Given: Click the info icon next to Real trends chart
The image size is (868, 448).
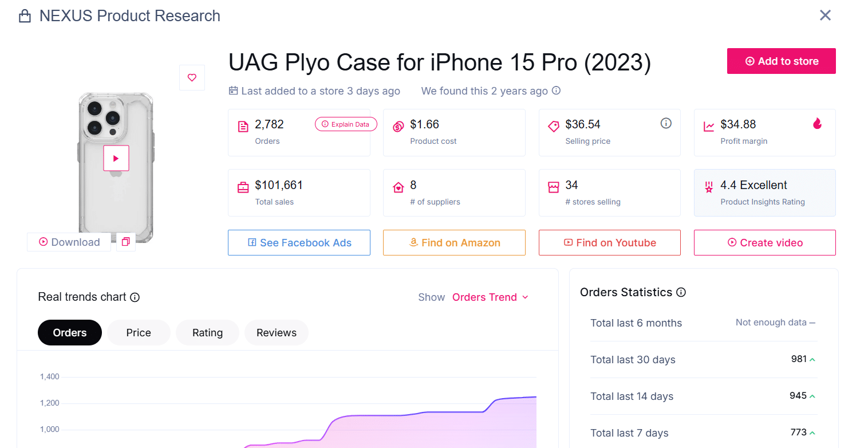Looking at the screenshot, I should coord(135,297).
